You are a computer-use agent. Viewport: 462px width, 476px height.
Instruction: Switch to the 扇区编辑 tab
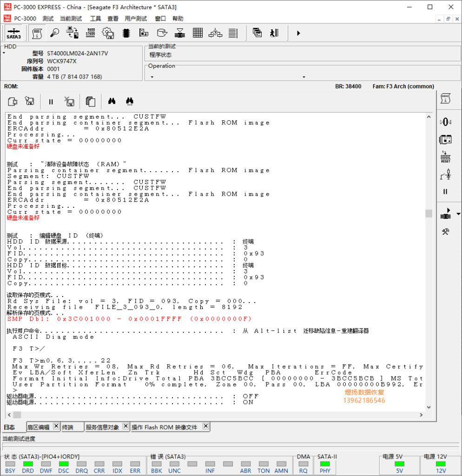tap(39, 428)
